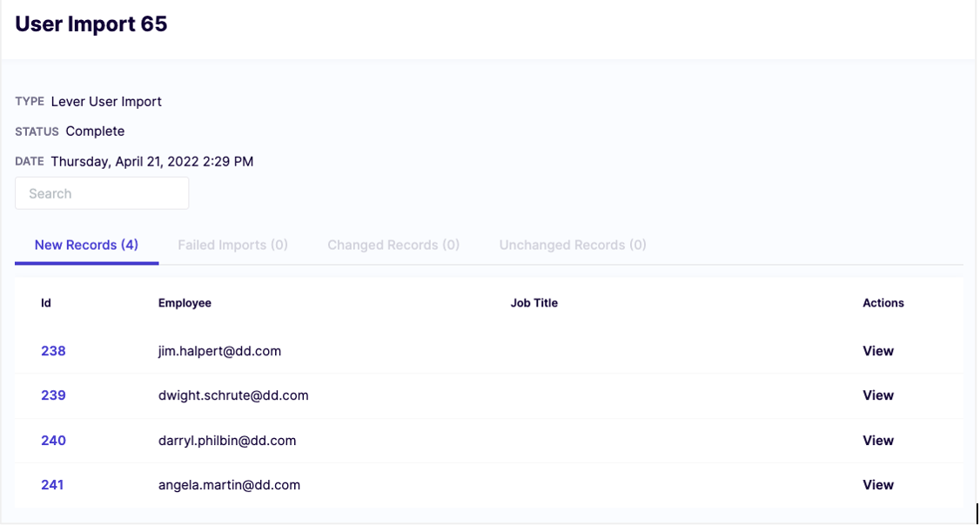Click the Actions column header
Screen dimensions: 980x526
pos(883,302)
